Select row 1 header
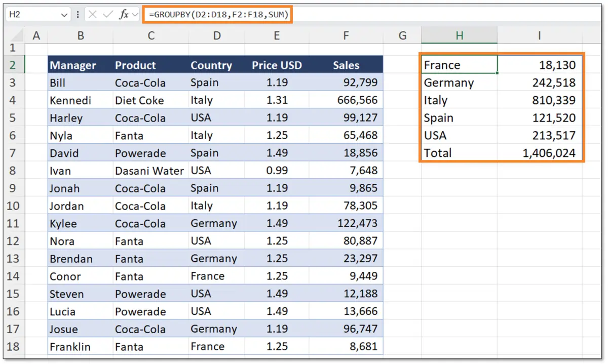This screenshot has width=608, height=364. [x=14, y=49]
